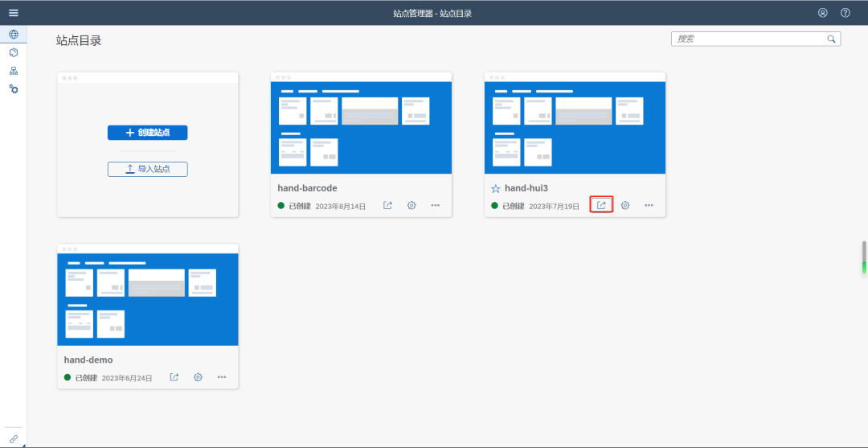Select the hand-demo site thumbnail

coord(148,299)
